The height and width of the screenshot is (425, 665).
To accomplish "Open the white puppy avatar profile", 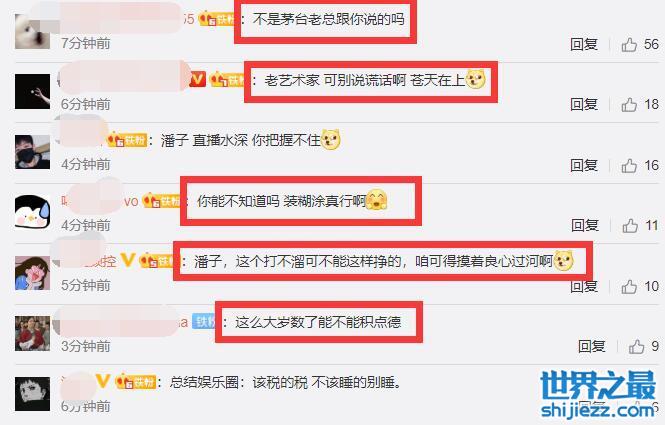I will [x=32, y=31].
